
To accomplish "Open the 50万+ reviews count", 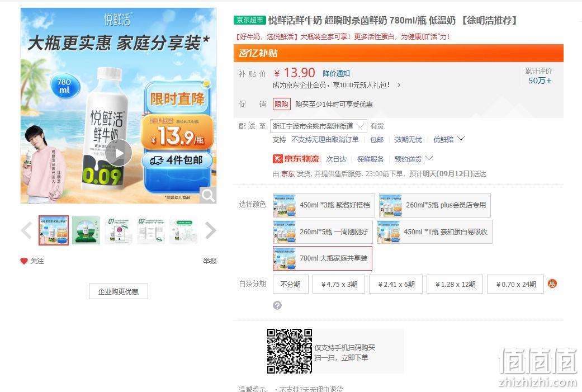I will (x=540, y=81).
